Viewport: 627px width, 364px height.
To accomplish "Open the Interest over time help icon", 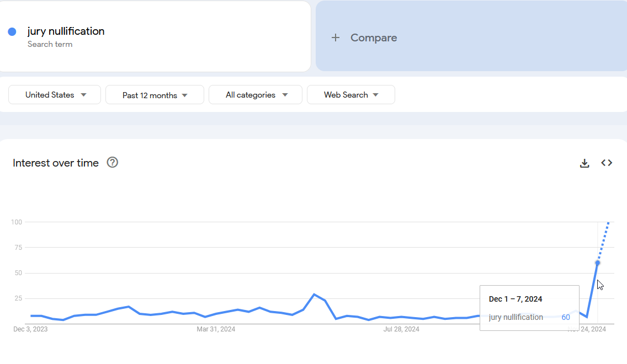I will pyautogui.click(x=113, y=162).
